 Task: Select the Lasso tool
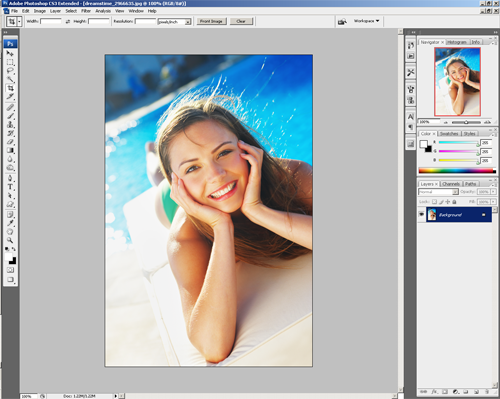coord(10,71)
